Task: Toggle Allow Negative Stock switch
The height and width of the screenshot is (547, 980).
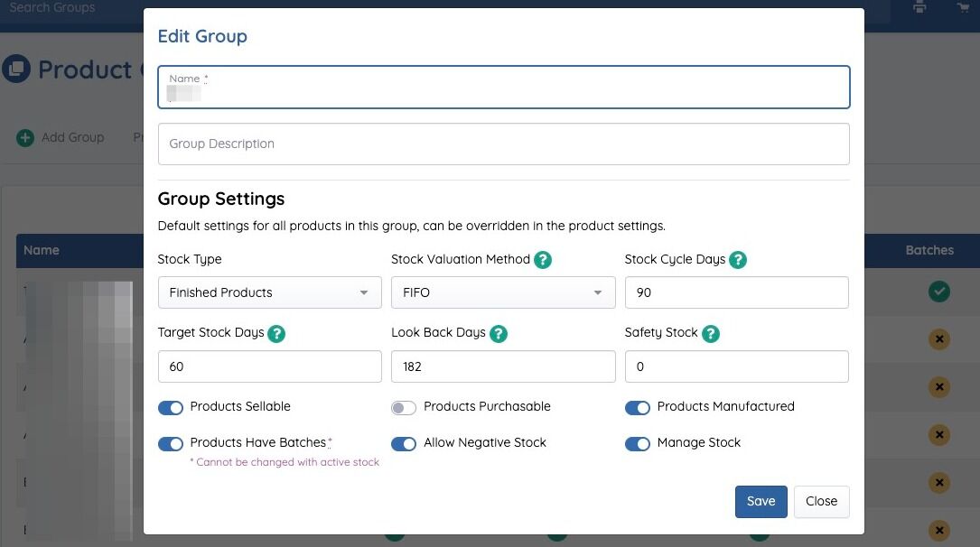Action: click(404, 443)
